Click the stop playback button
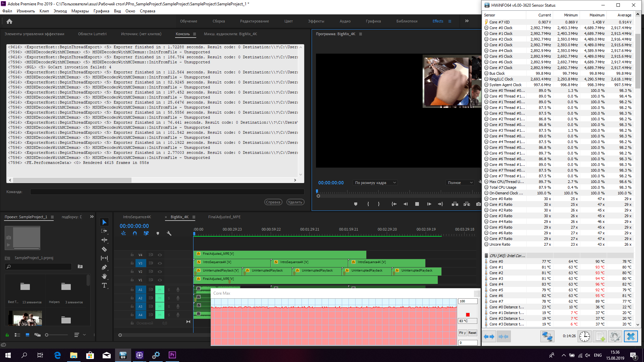 pos(417,204)
